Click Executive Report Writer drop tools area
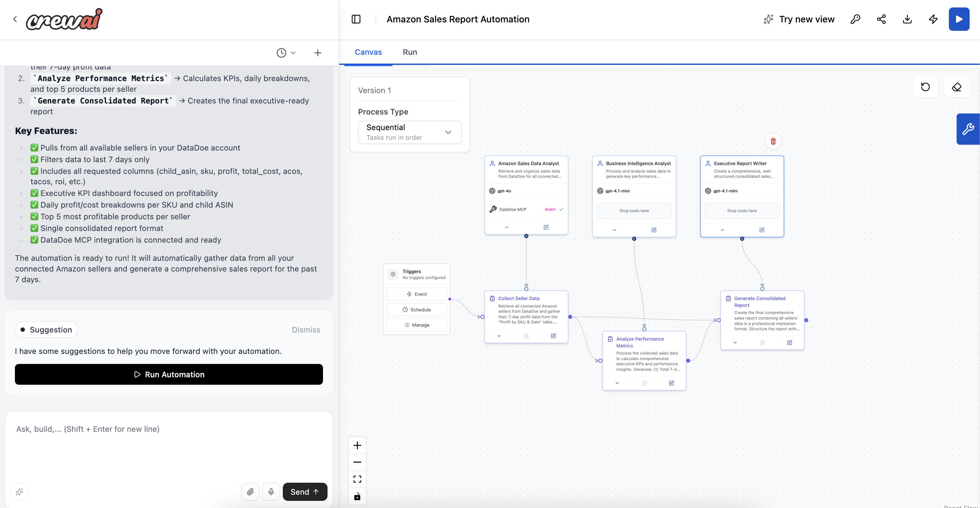Viewport: 980px width, 508px height. [742, 211]
